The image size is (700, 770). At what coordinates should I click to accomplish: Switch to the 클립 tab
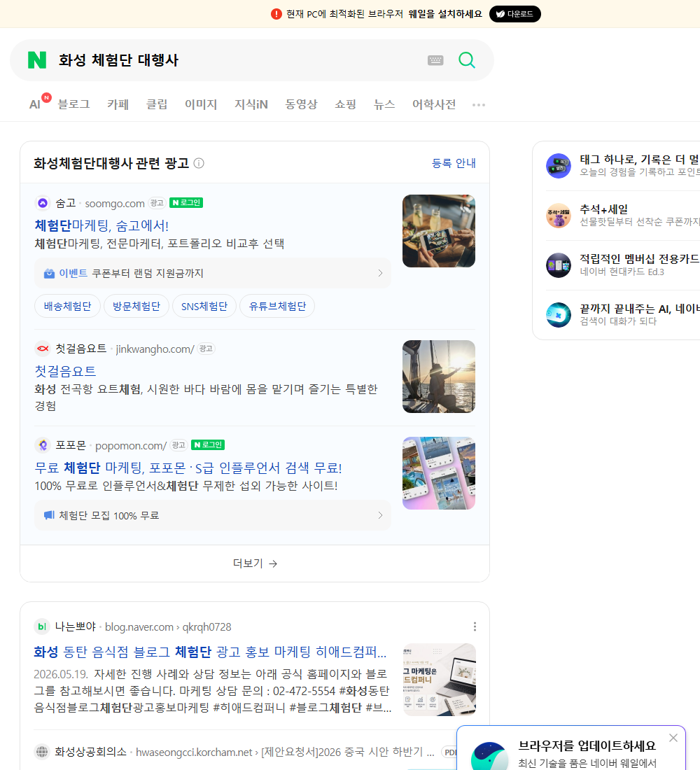(x=157, y=104)
